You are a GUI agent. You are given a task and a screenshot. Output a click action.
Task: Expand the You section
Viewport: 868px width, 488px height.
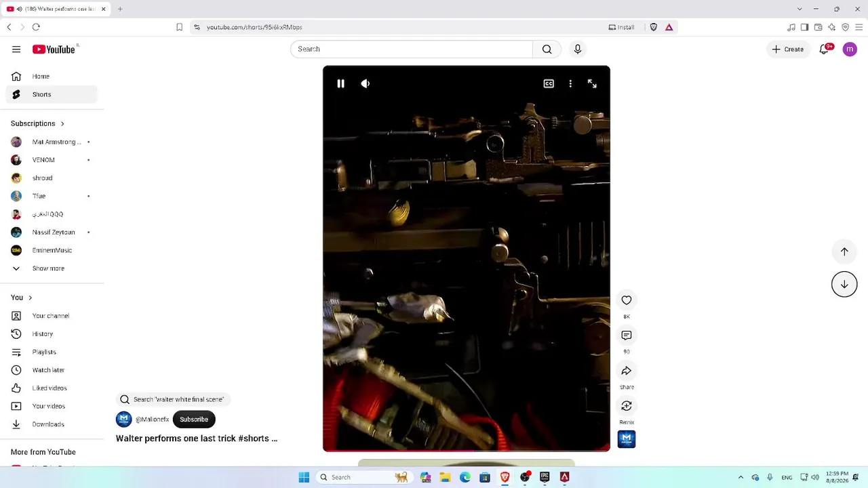coord(22,298)
